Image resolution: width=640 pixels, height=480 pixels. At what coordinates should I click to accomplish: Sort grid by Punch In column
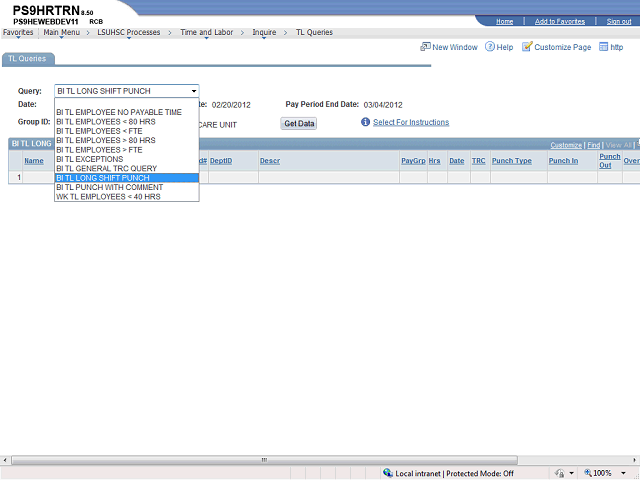coord(563,161)
